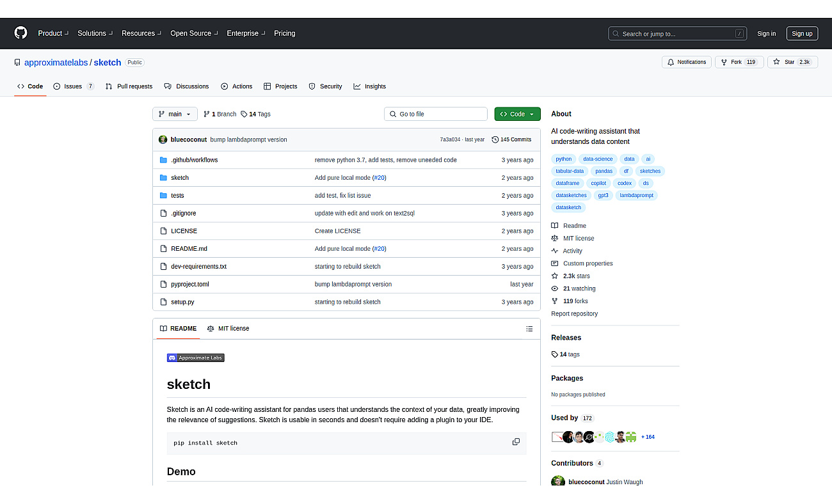Open the Open Source menu dropdown
This screenshot has height=504, width=832.
coord(193,33)
